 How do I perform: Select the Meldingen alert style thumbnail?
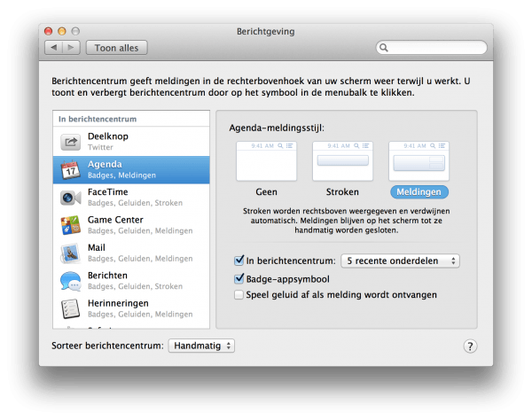(x=419, y=161)
